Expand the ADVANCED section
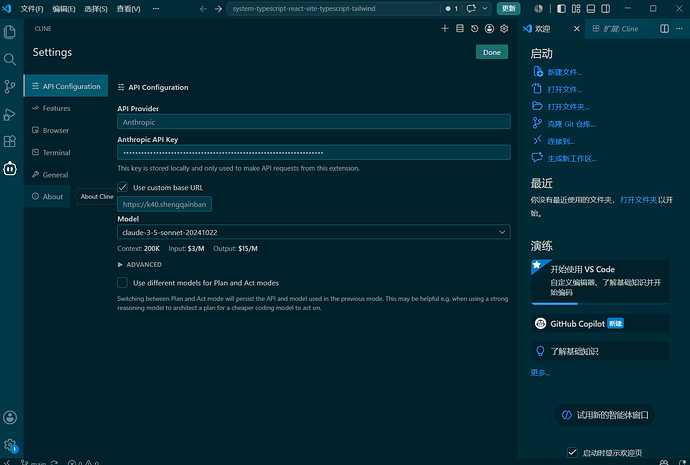This screenshot has width=690, height=465. point(139,264)
